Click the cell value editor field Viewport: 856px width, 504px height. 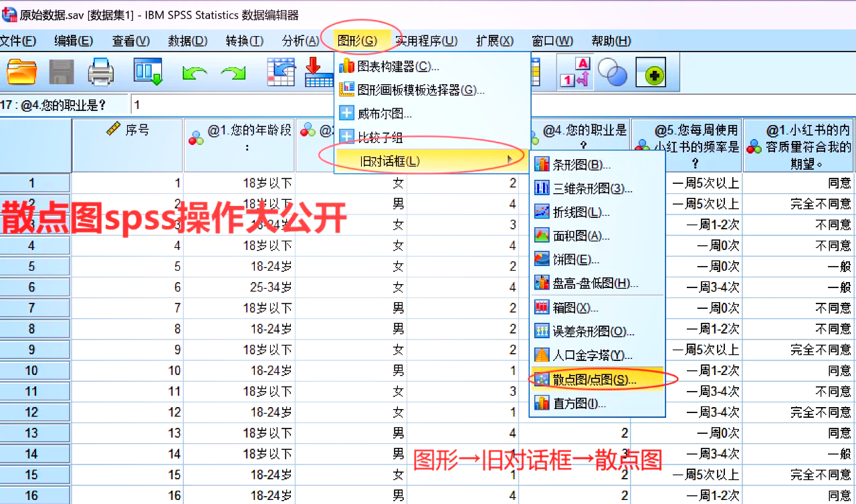click(x=494, y=105)
